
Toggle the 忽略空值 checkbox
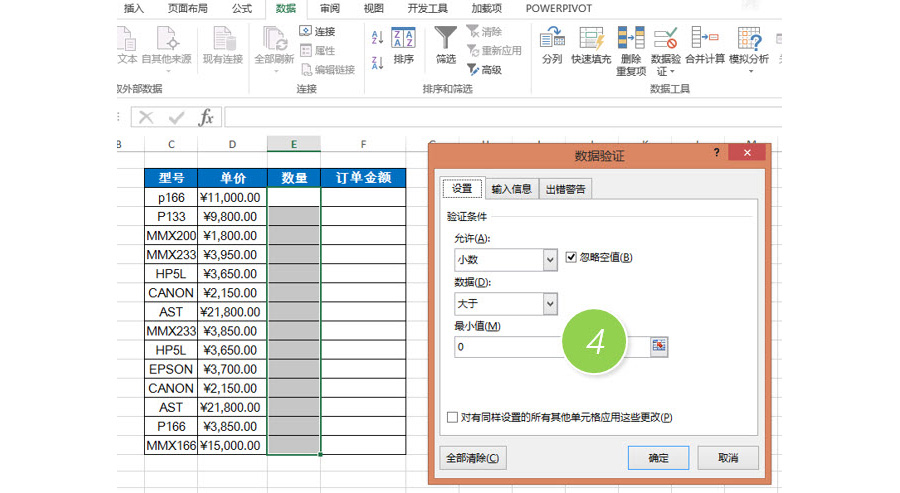click(572, 258)
